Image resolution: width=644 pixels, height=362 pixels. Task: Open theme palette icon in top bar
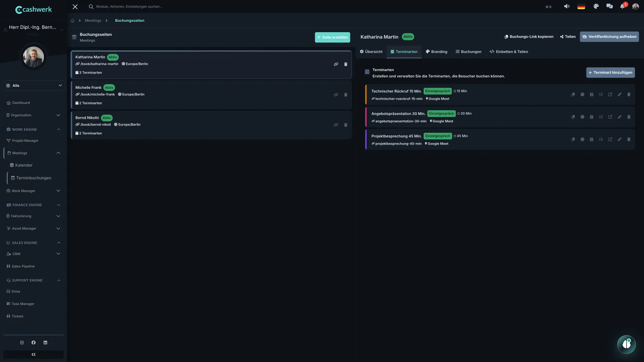tap(596, 6)
